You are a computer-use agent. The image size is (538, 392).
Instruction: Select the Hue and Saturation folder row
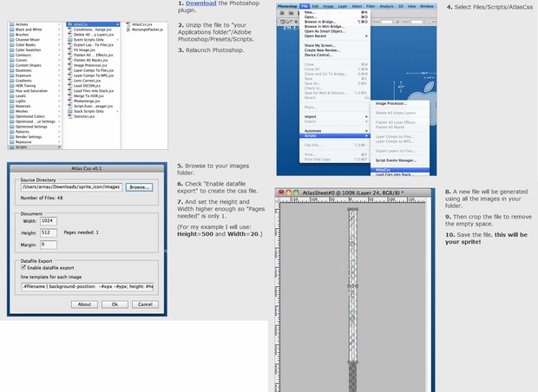click(35, 91)
